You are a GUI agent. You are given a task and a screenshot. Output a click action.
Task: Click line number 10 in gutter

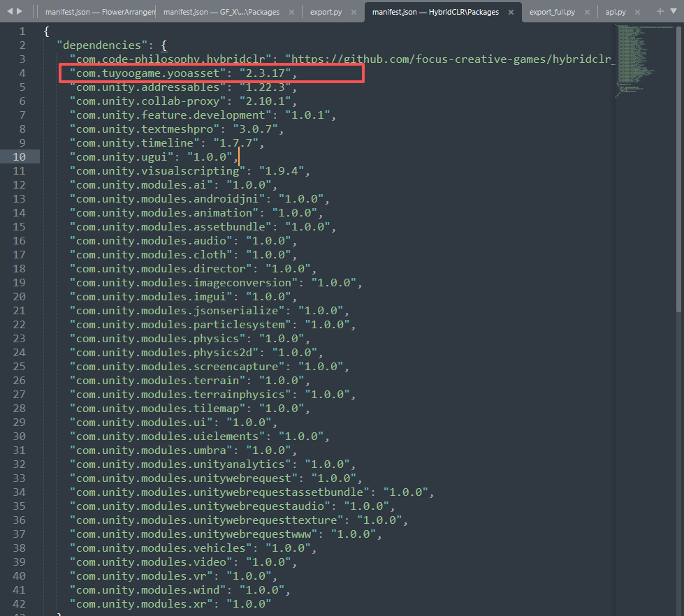click(19, 157)
